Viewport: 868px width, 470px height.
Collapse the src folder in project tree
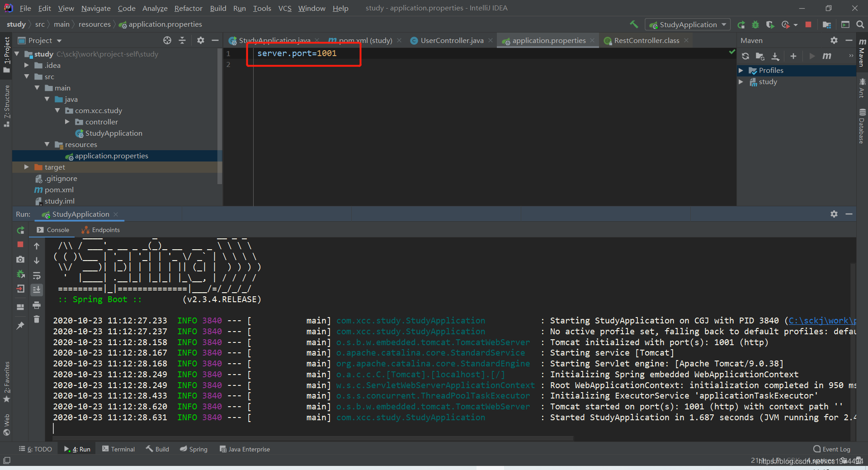click(x=27, y=76)
